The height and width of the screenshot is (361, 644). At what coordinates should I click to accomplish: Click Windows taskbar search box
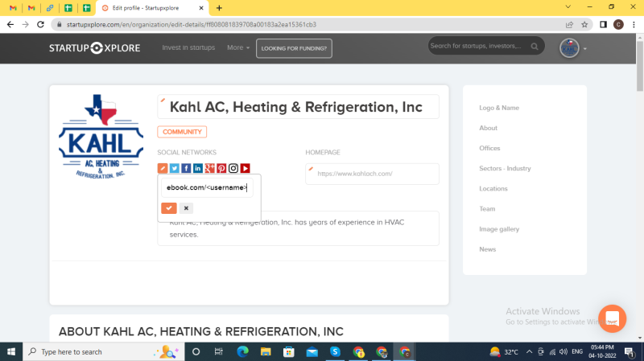pyautogui.click(x=104, y=351)
